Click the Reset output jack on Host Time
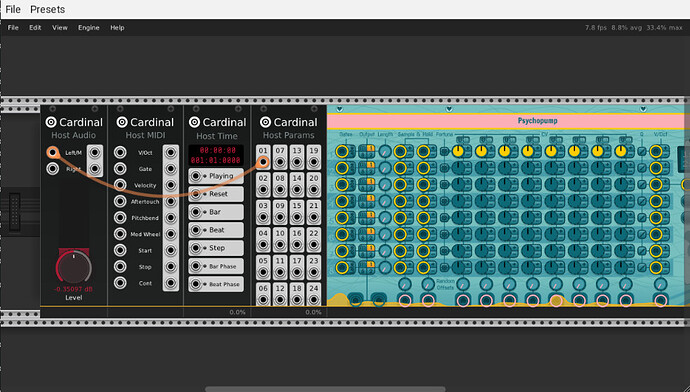 tap(195, 194)
